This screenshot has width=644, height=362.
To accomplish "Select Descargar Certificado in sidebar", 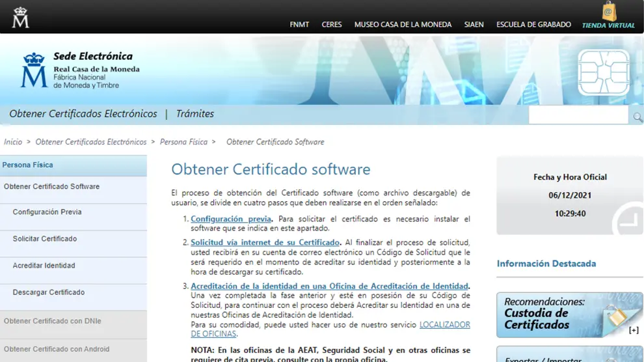I will click(48, 292).
